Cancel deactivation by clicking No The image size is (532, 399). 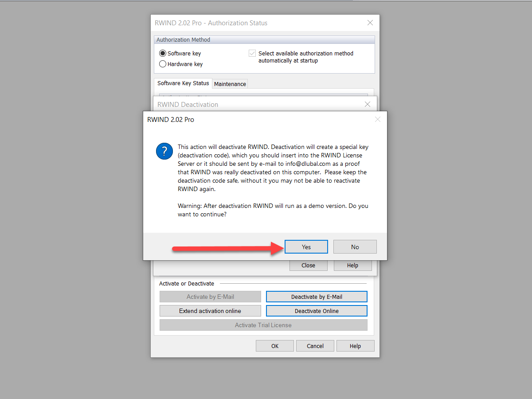[x=355, y=246]
